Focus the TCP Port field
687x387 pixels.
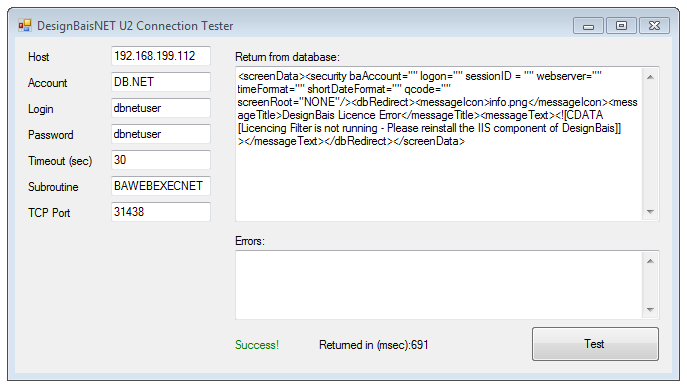pos(161,212)
